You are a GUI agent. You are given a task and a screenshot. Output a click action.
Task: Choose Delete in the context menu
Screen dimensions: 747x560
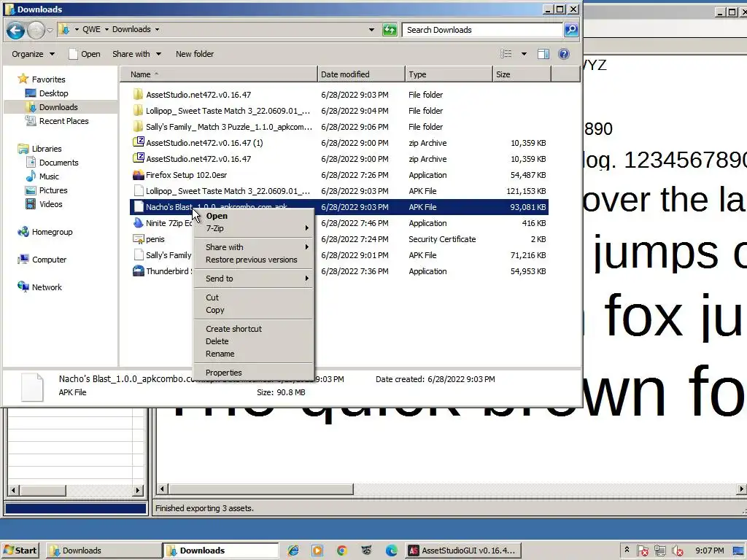pyautogui.click(x=253, y=341)
